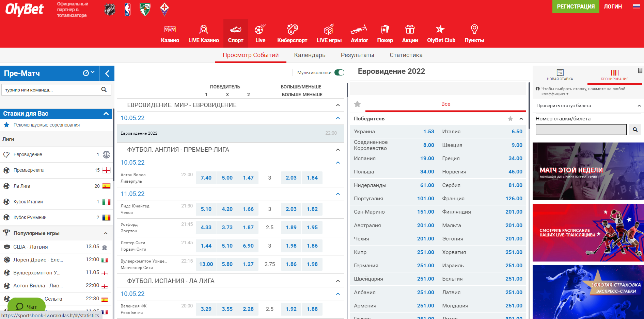The image size is (644, 319).
Task: View the Акции promotions
Action: pos(410,34)
